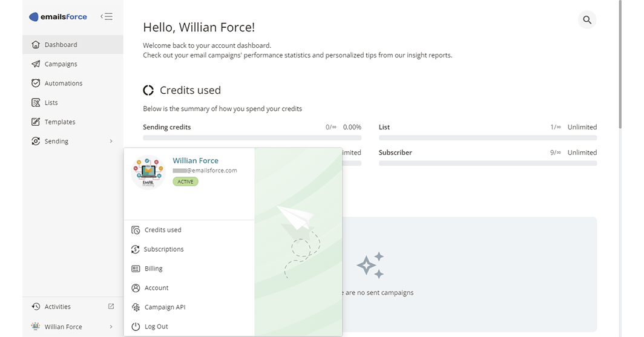Image resolution: width=644 pixels, height=337 pixels.
Task: Click the Campaigns paper plane icon
Action: click(x=36, y=64)
